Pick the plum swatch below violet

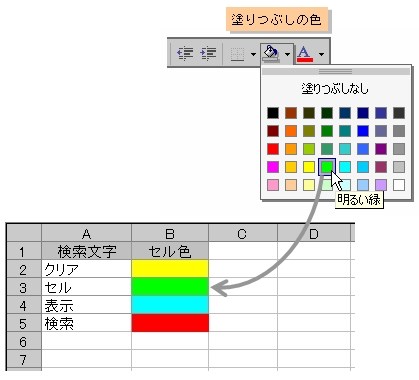381,167
